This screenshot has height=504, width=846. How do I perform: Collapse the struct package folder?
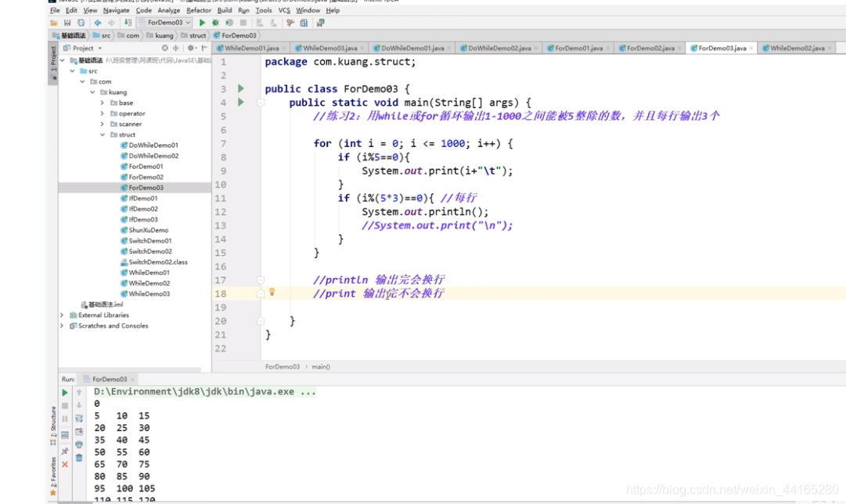[x=103, y=135]
